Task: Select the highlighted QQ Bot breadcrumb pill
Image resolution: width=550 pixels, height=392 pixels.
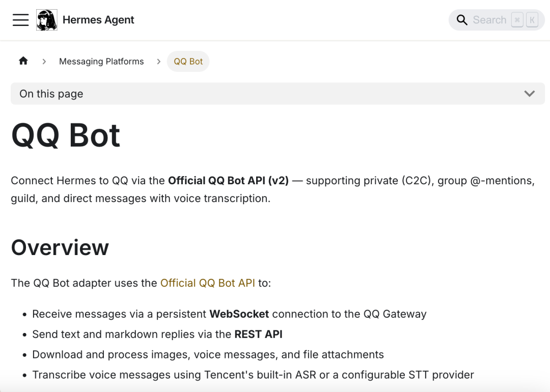Action: 188,61
